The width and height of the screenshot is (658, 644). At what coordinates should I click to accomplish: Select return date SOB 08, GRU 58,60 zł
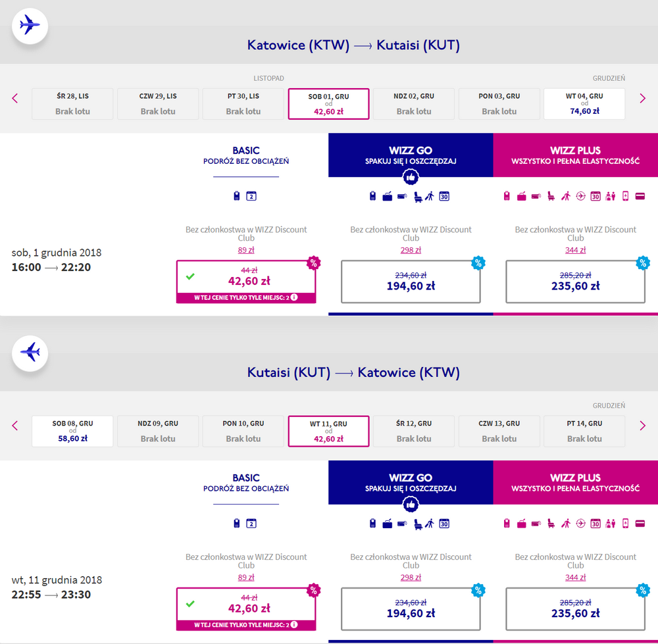72,431
